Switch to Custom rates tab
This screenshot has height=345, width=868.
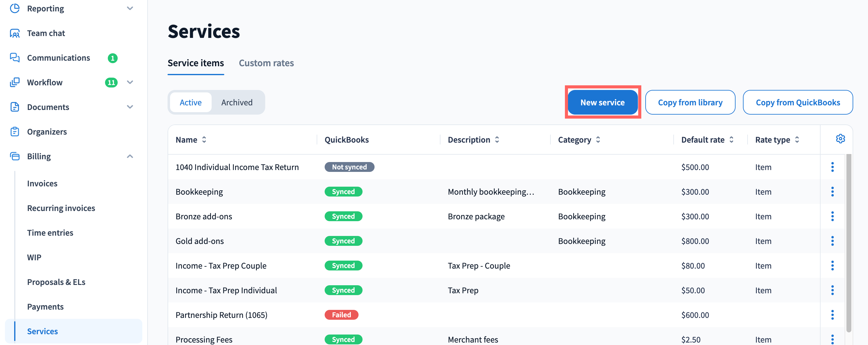pyautogui.click(x=266, y=63)
